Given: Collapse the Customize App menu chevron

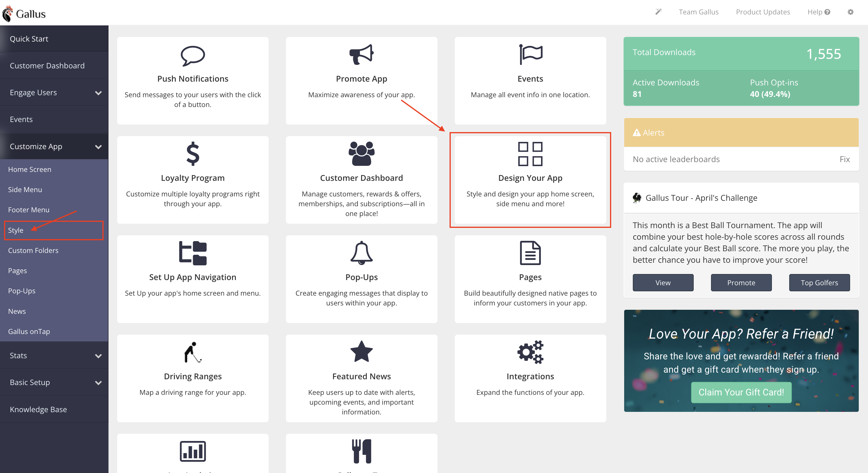Looking at the screenshot, I should point(98,147).
